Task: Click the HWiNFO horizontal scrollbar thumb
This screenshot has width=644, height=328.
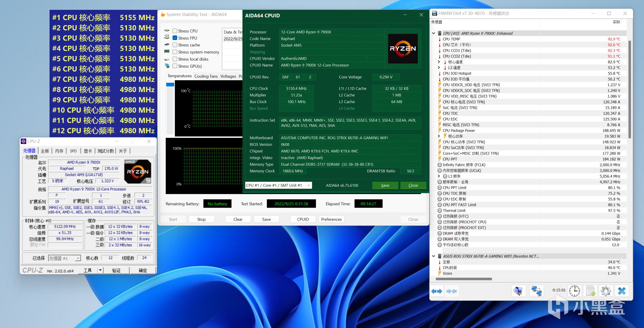Action: pyautogui.click(x=464, y=279)
